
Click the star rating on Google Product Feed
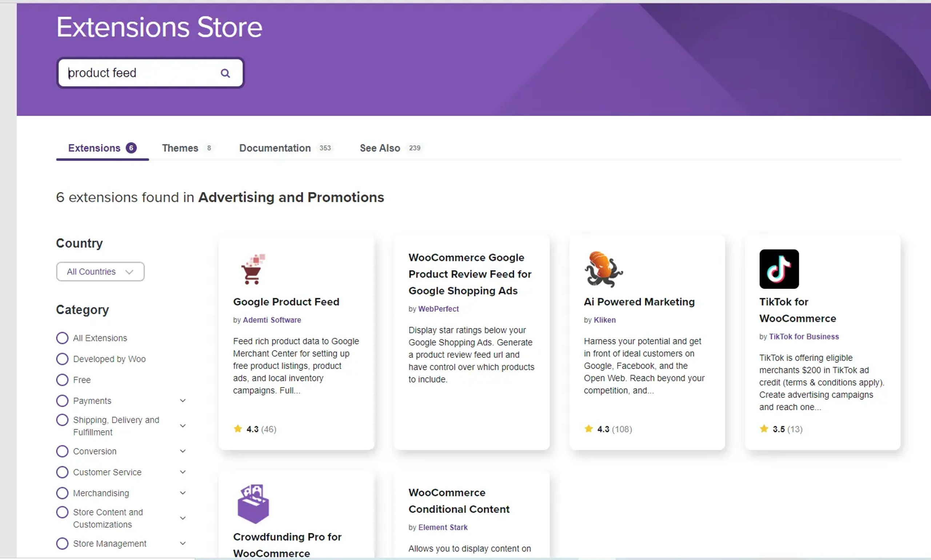[x=238, y=429]
